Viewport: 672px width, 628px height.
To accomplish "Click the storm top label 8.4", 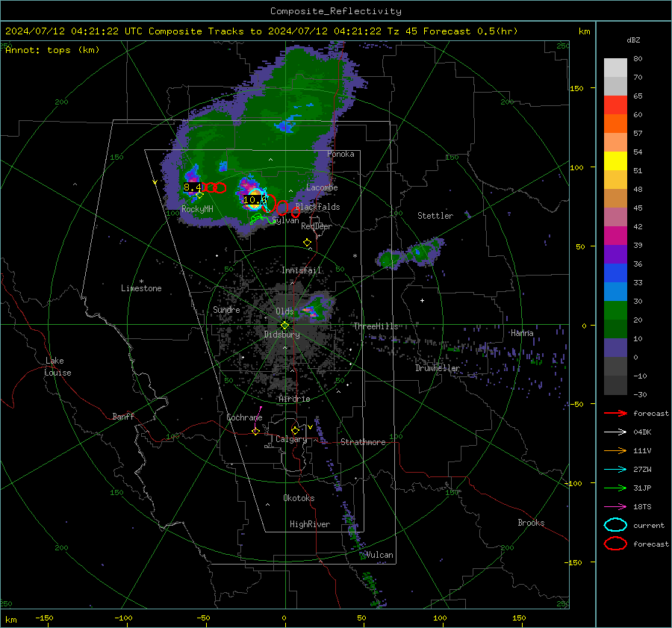I will (193, 187).
